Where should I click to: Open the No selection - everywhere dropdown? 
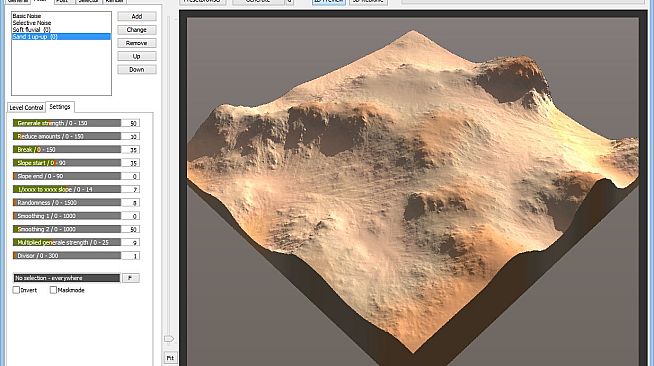(x=67, y=278)
